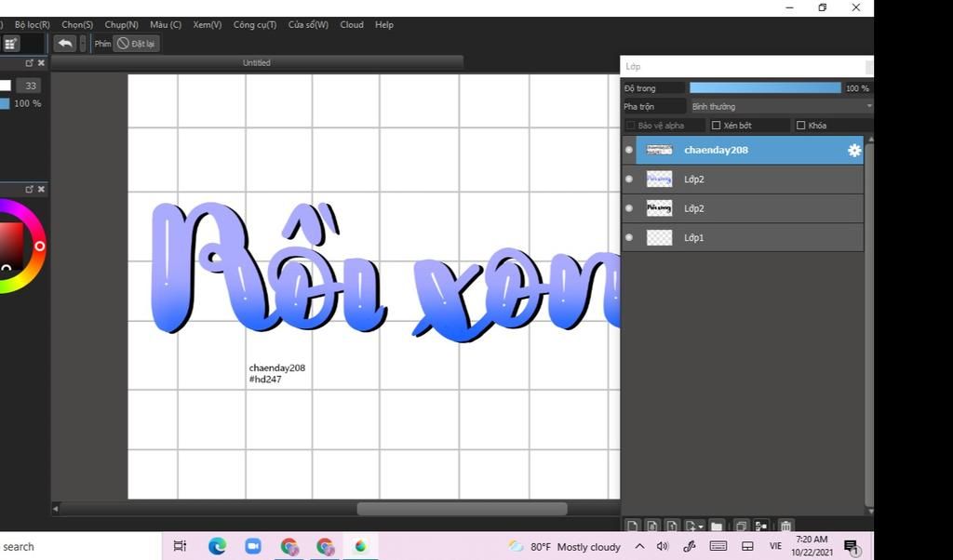Viewport: 953px width, 560px height.
Task: Merge layer down using the merge icon
Action: pos(760,526)
